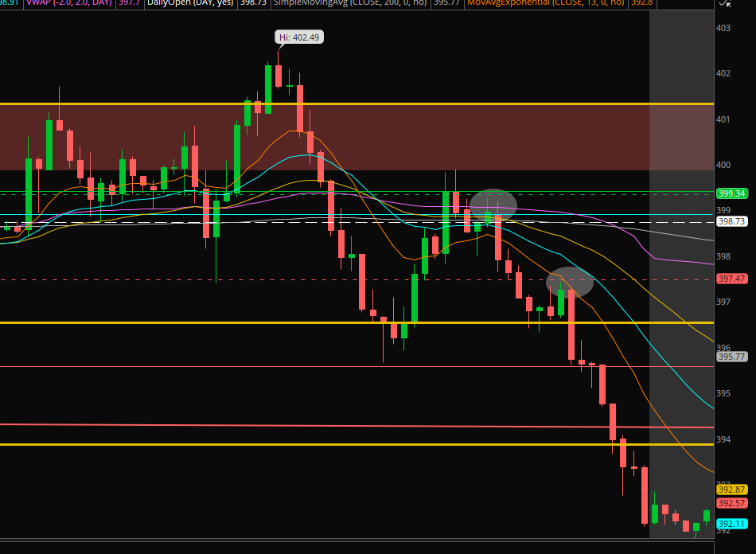756x554 pixels.
Task: Click the Hi: 402.49 price bubble
Action: click(x=299, y=37)
